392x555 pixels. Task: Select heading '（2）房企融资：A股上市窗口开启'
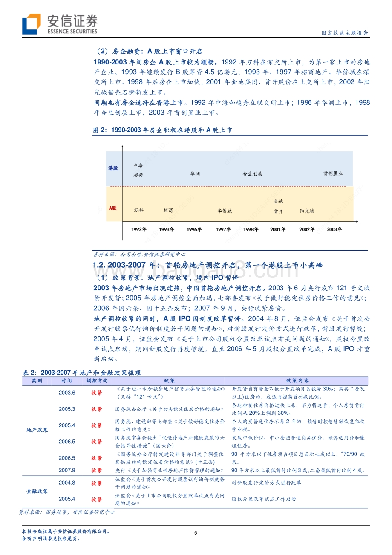(148, 51)
